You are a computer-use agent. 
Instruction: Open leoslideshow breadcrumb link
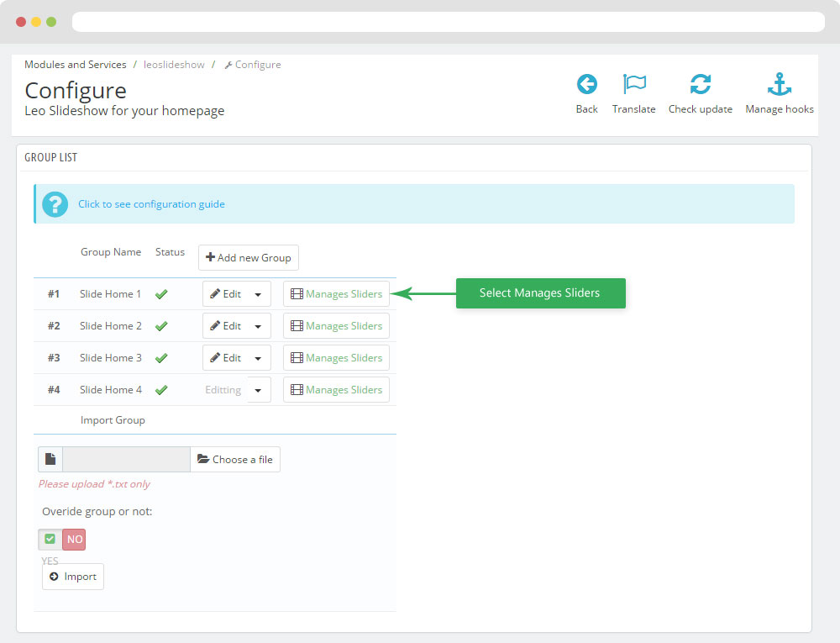[x=174, y=64]
